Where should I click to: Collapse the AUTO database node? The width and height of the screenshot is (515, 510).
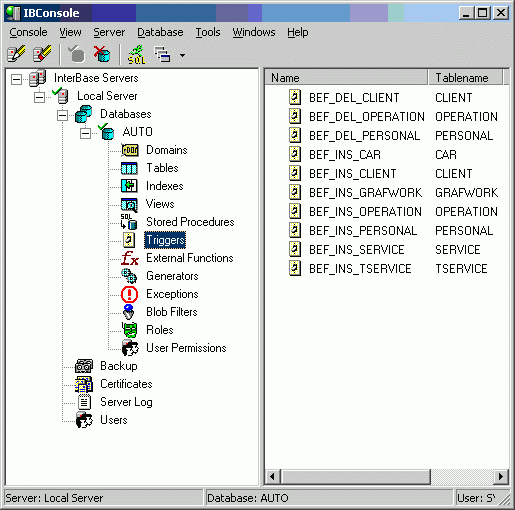click(x=85, y=133)
